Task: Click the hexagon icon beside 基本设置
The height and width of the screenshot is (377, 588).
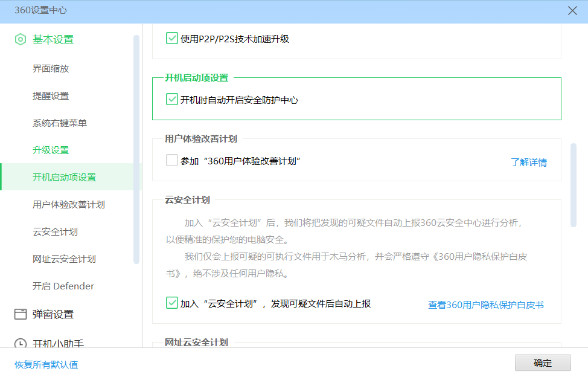Action: (21, 39)
